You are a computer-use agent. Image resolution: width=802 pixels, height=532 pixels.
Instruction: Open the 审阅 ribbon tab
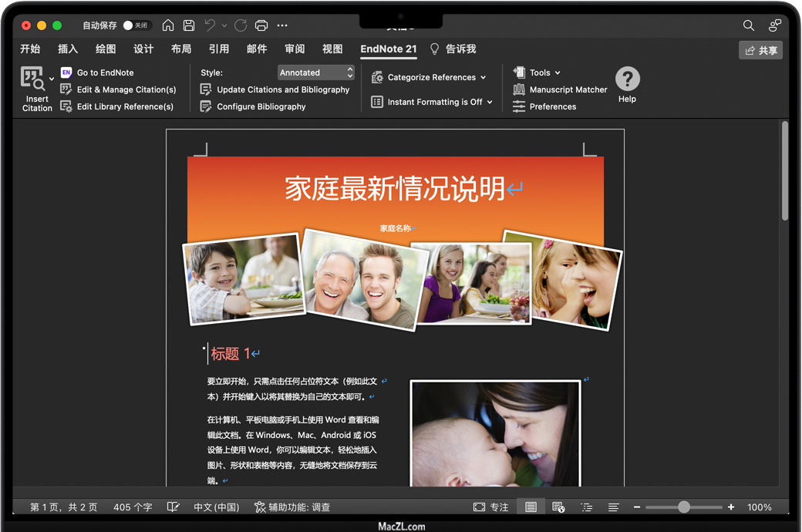tap(295, 49)
